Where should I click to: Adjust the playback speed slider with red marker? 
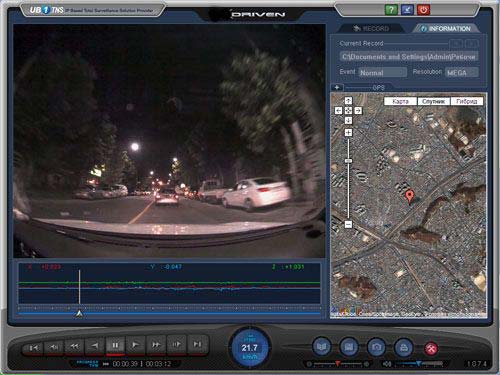338,363
